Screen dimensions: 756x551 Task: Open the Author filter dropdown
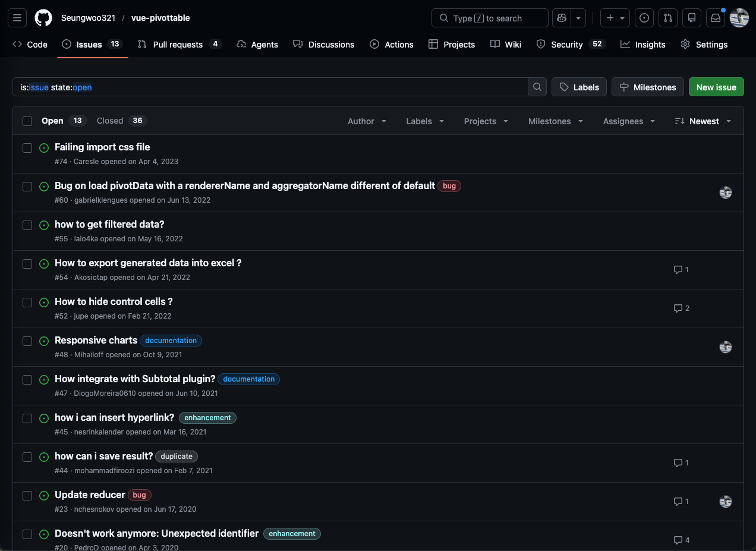[366, 121]
